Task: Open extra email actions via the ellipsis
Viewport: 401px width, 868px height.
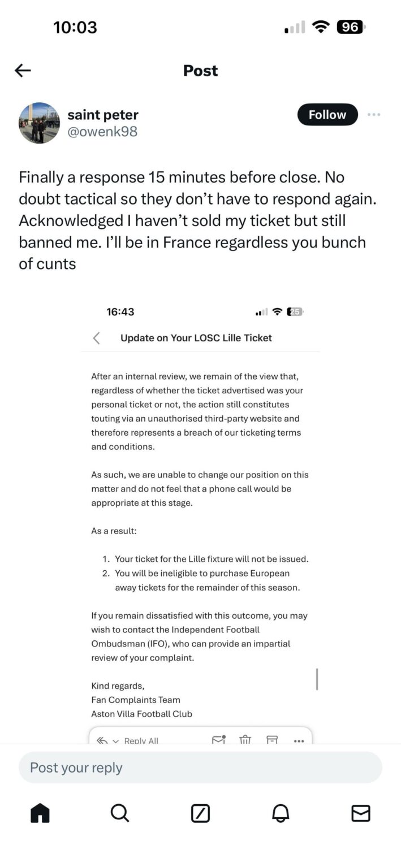Action: coord(299,740)
